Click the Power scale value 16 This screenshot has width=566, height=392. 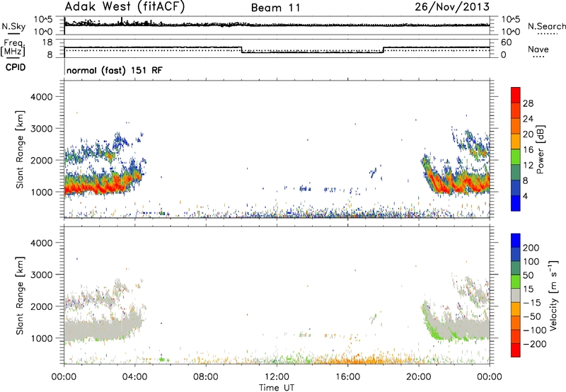(528, 150)
